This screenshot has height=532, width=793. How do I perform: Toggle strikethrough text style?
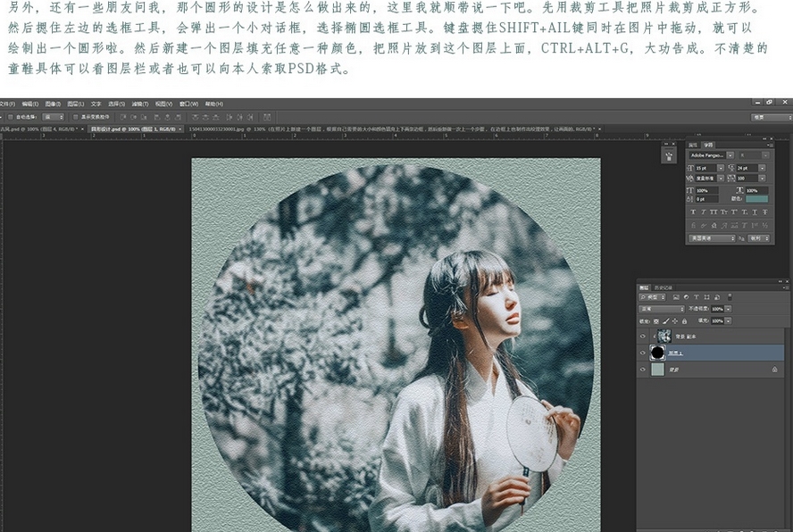(765, 212)
